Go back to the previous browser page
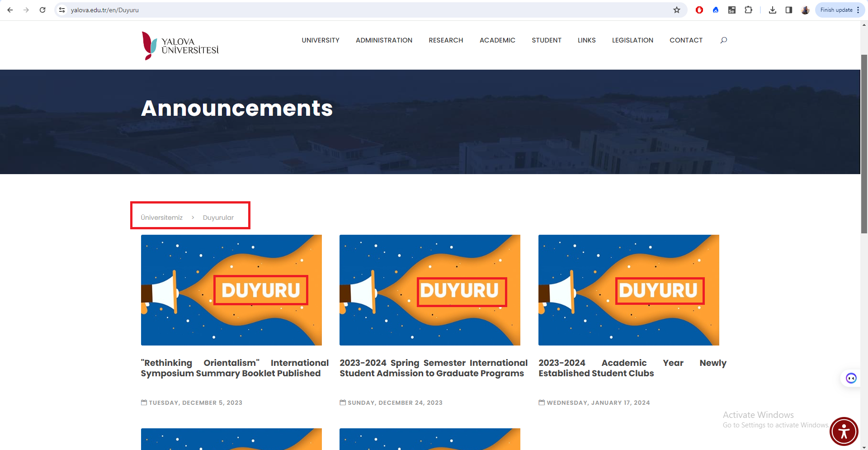Viewport: 868px width, 450px height. click(x=10, y=10)
